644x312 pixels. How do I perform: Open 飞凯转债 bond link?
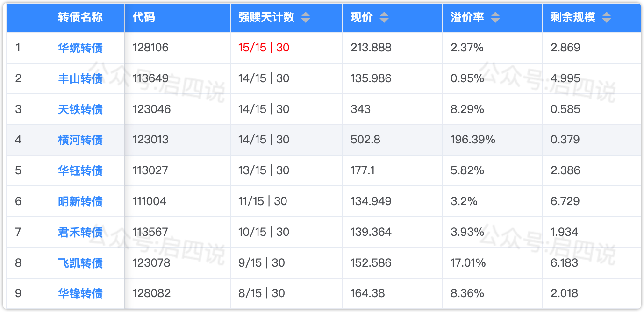(x=80, y=263)
